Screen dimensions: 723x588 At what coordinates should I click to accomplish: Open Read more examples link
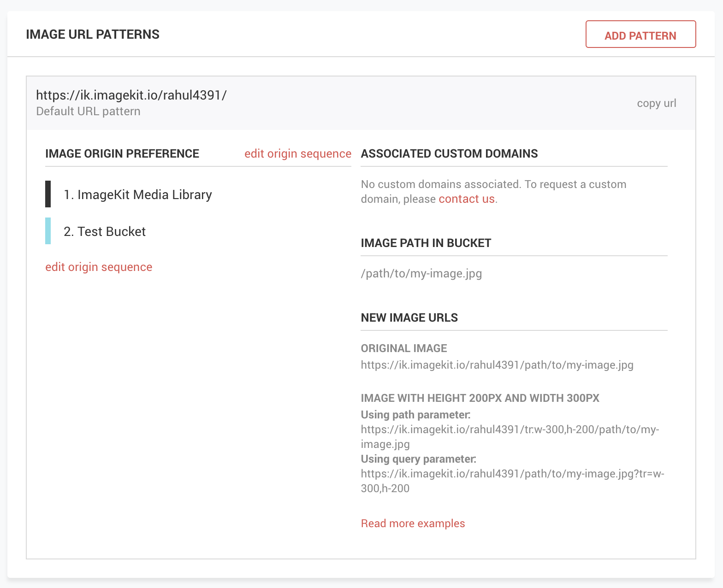(413, 523)
